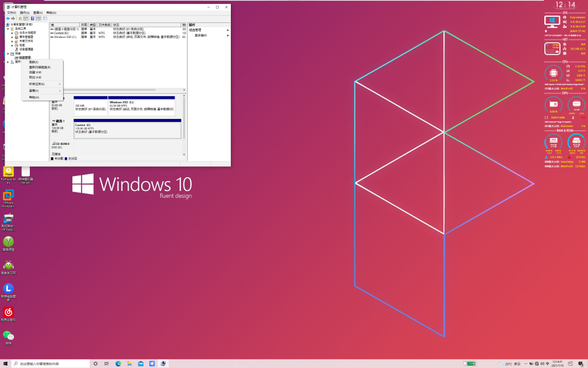Click the Back arrow in Computer Management toolbar
The height and width of the screenshot is (368, 588).
(x=8, y=18)
